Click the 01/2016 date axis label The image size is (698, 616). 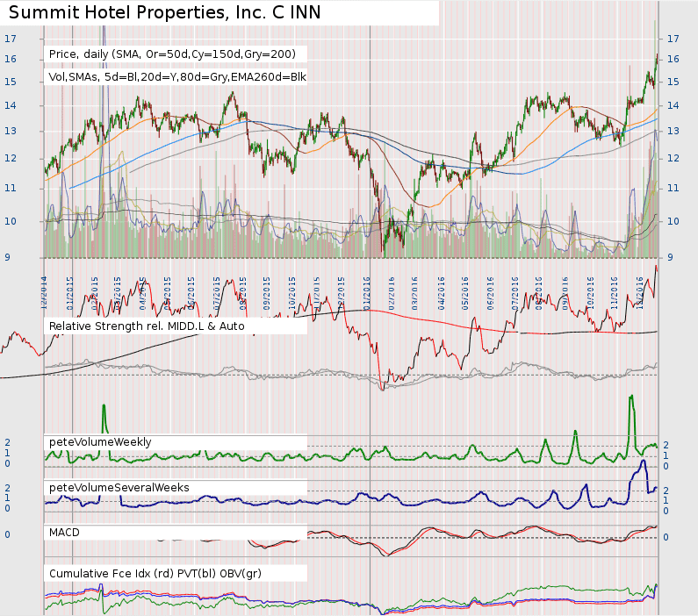367,293
